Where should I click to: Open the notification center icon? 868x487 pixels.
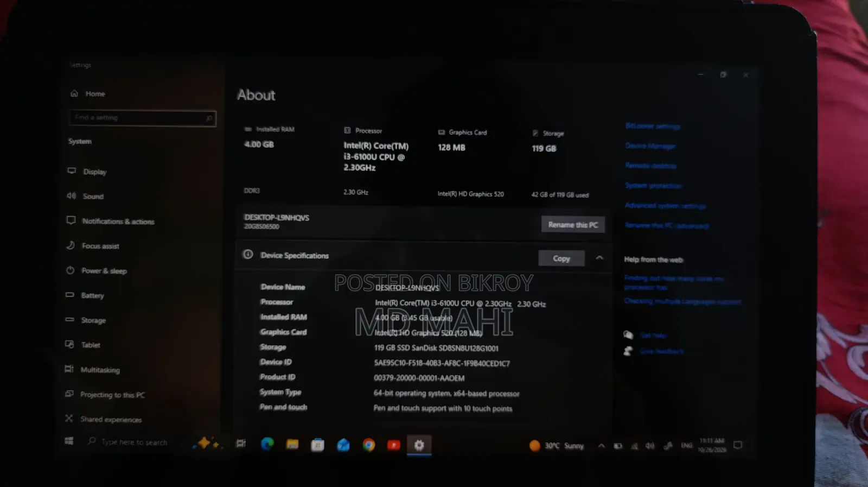coord(738,445)
